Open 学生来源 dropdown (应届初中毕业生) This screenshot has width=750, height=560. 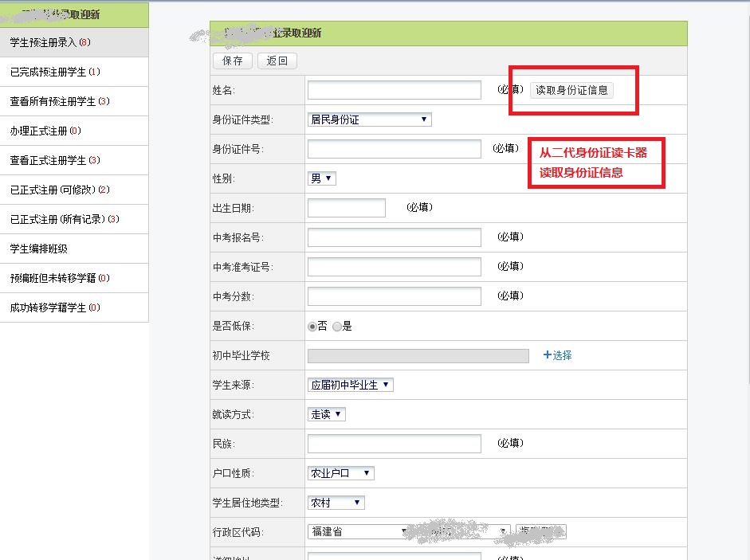[x=350, y=385]
